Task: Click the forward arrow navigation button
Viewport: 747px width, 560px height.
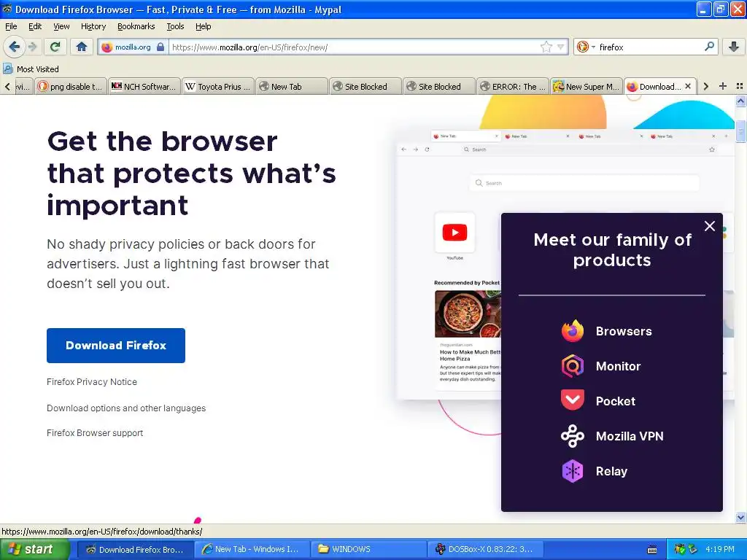Action: (x=32, y=47)
